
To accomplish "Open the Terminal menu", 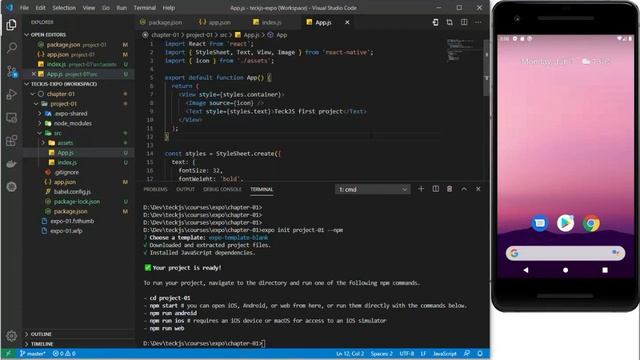I will [x=144, y=8].
